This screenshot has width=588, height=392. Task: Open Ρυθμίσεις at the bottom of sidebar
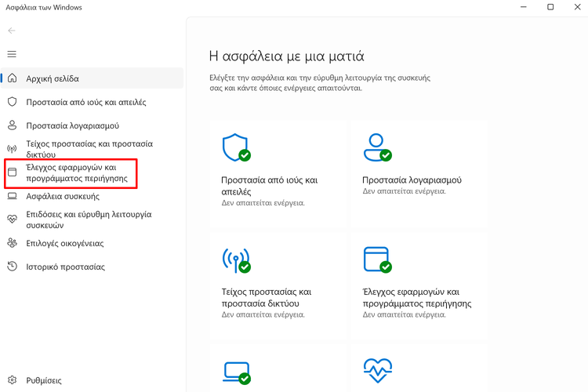(x=93, y=380)
